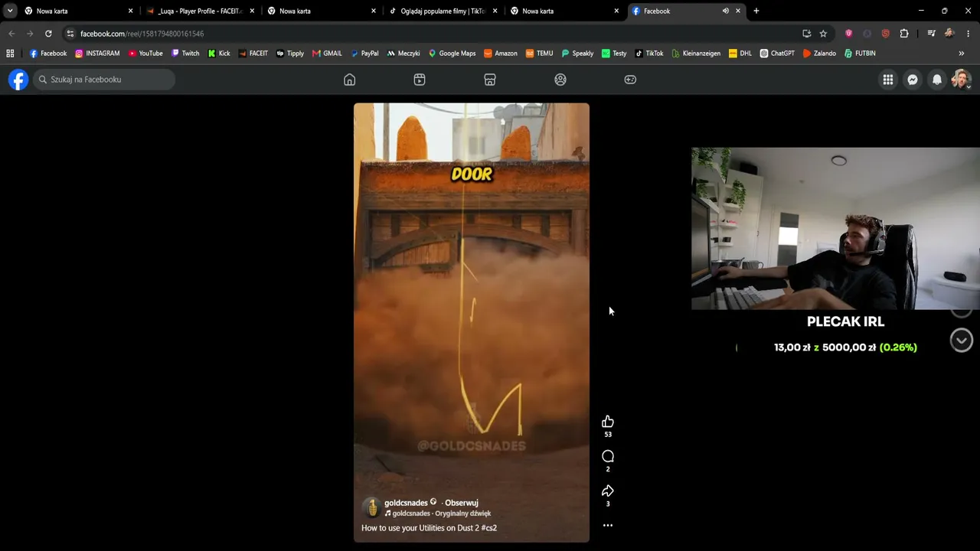The image size is (980, 551).
Task: Open Facebook account profile avatar menu
Action: point(961,80)
